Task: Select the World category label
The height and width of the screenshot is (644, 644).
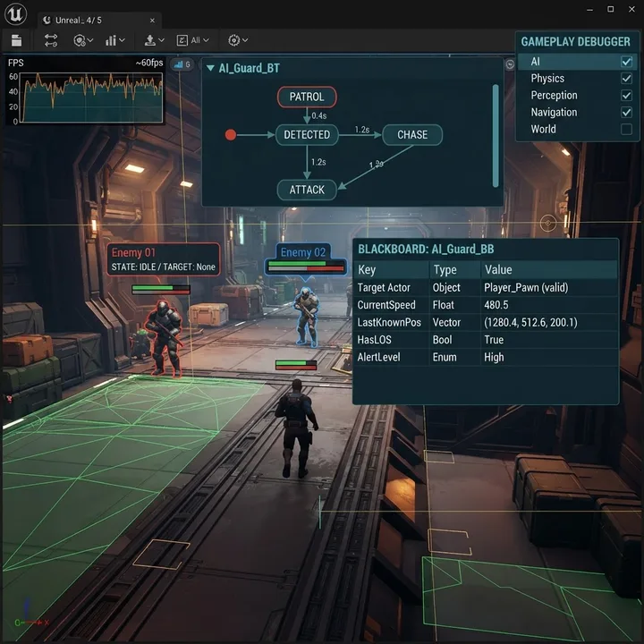Action: click(543, 129)
